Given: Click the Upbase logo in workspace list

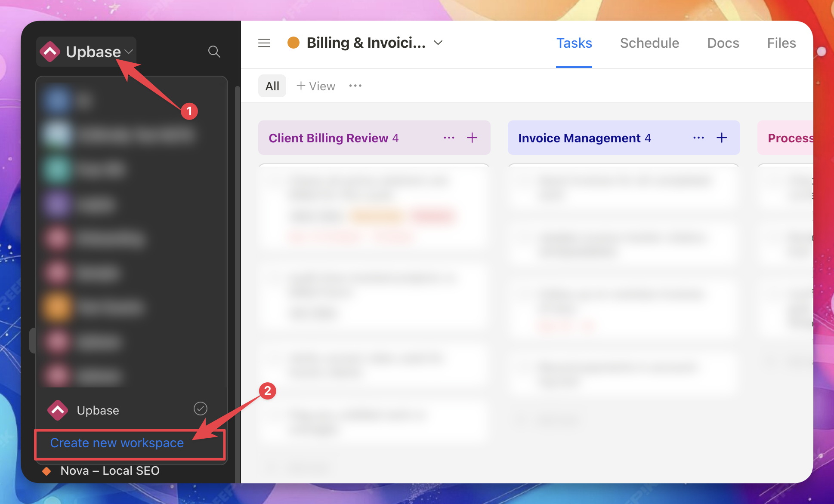Looking at the screenshot, I should click(58, 410).
